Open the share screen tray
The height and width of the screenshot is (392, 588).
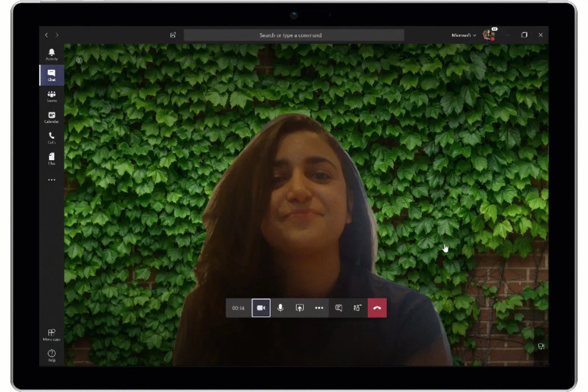point(300,308)
